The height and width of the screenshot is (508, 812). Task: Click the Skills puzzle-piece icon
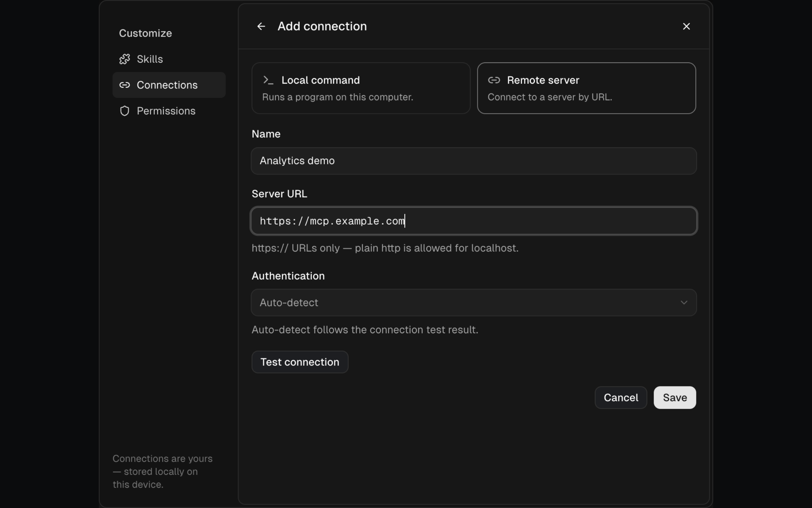tap(125, 59)
